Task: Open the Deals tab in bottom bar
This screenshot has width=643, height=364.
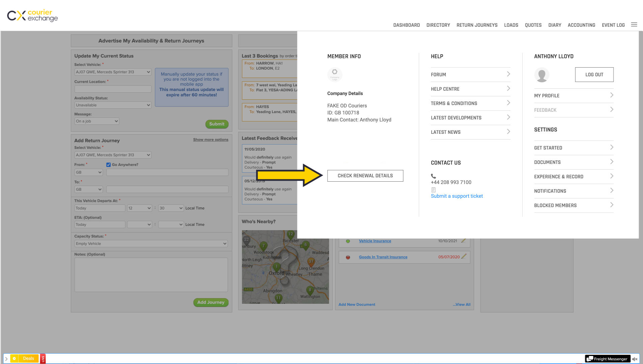Action: (x=25, y=359)
